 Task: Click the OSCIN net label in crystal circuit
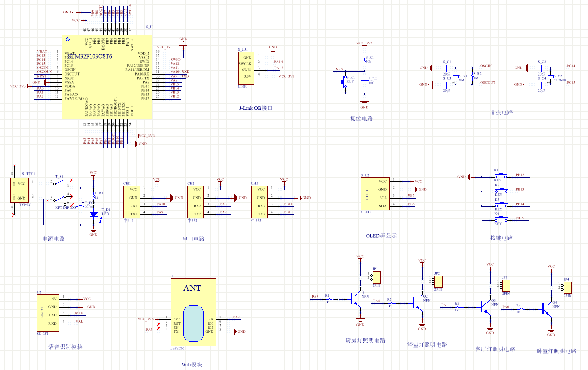pyautogui.click(x=486, y=66)
